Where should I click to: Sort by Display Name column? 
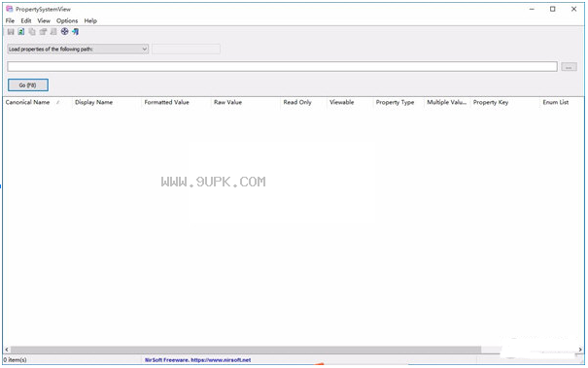coord(106,102)
